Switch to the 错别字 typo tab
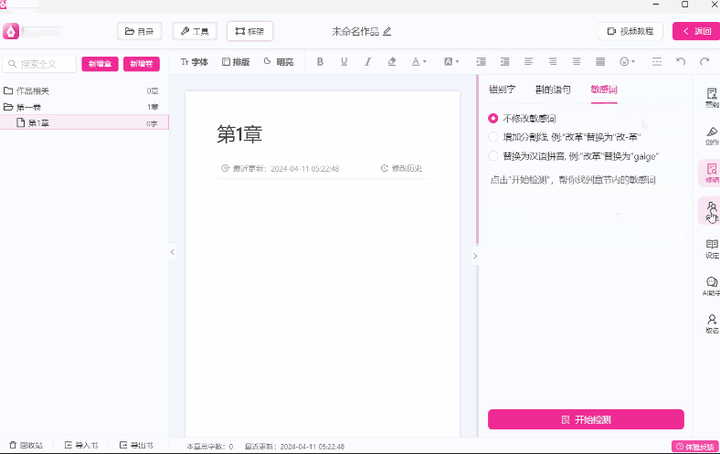Screen dimensions: 720x454 [502, 90]
